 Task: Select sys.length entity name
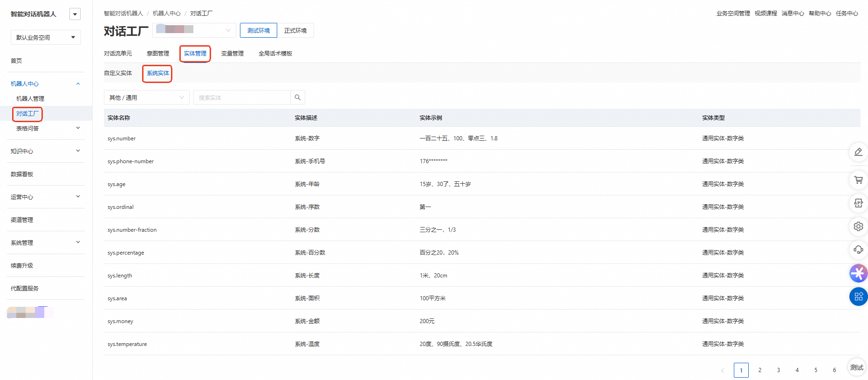(x=120, y=276)
